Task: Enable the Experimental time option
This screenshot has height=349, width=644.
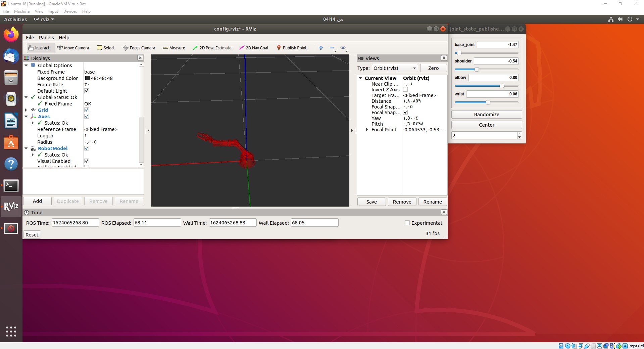Action: (407, 223)
